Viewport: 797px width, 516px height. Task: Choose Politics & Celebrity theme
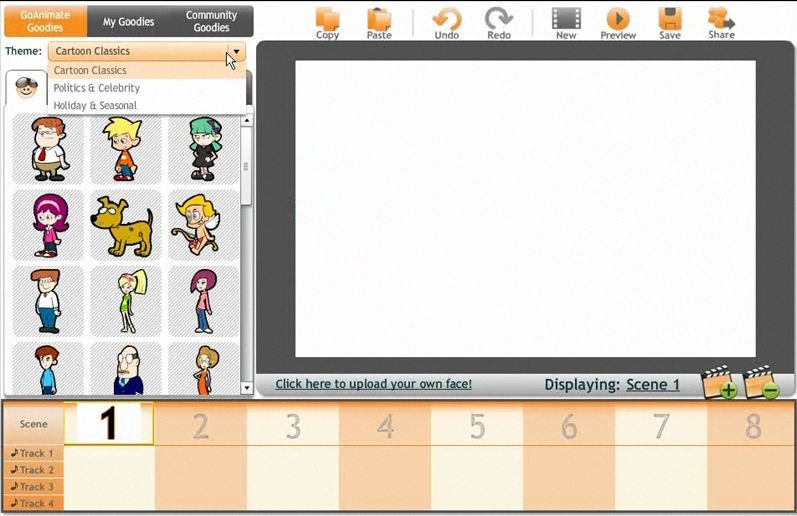(146, 88)
